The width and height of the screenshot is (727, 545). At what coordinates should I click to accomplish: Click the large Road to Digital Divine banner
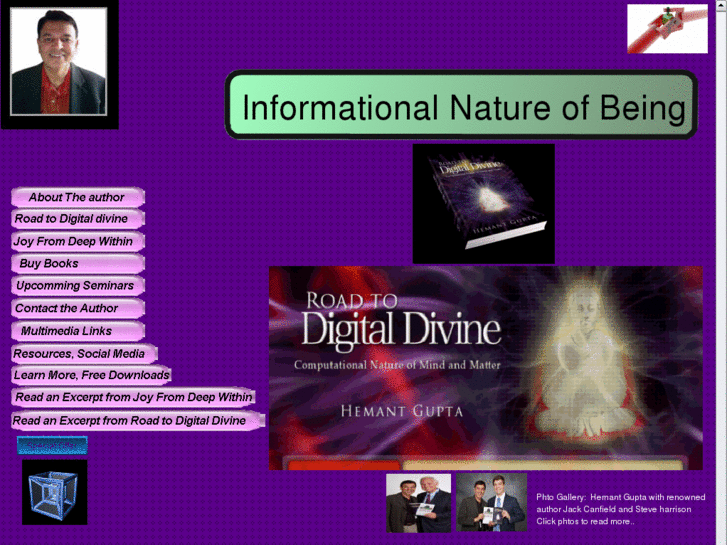coord(485,368)
